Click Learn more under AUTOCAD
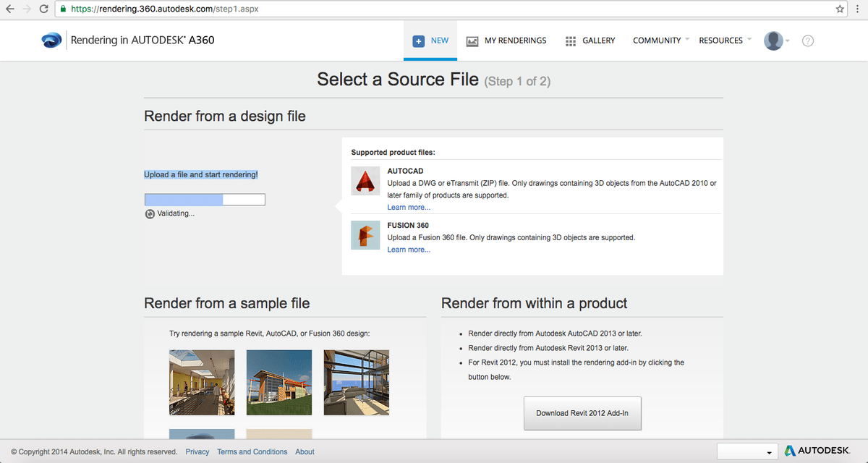The image size is (868, 463). coord(409,208)
